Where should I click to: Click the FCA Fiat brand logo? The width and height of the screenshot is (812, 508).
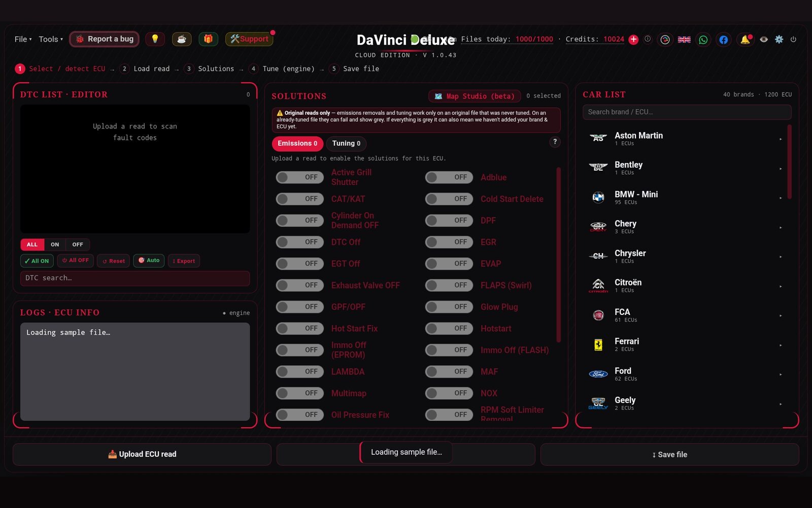point(598,315)
